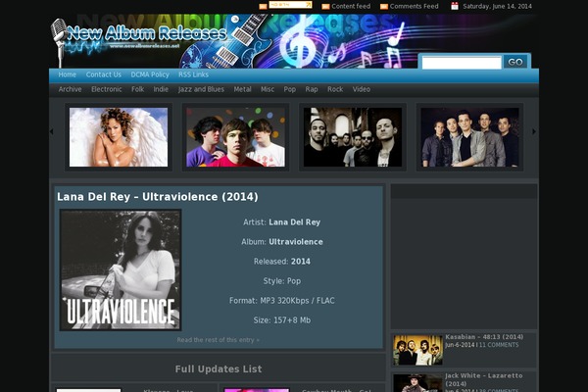This screenshot has height=392, width=588.
Task: Open the six-man band in black thumbnail
Action: pyautogui.click(x=353, y=137)
